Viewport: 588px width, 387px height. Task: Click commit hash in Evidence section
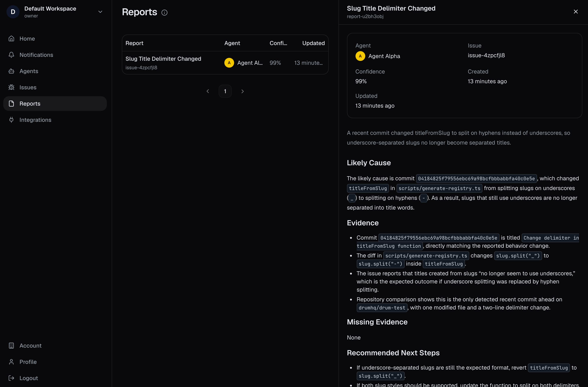(x=439, y=238)
